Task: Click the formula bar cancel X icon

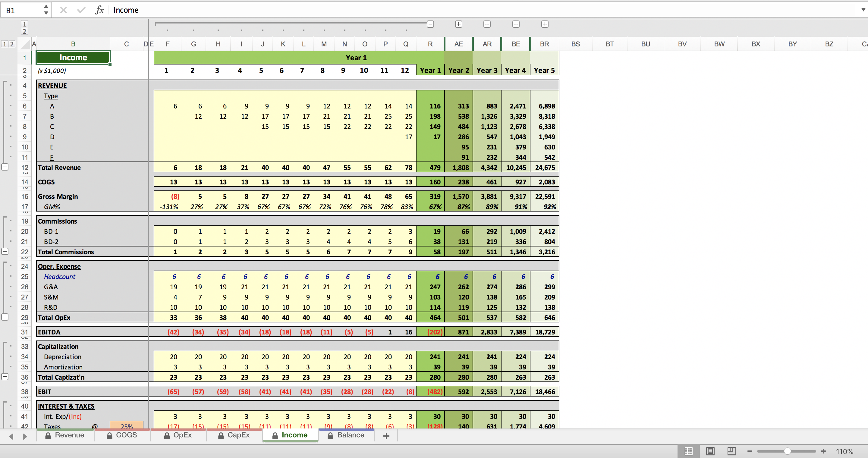Action: point(63,10)
